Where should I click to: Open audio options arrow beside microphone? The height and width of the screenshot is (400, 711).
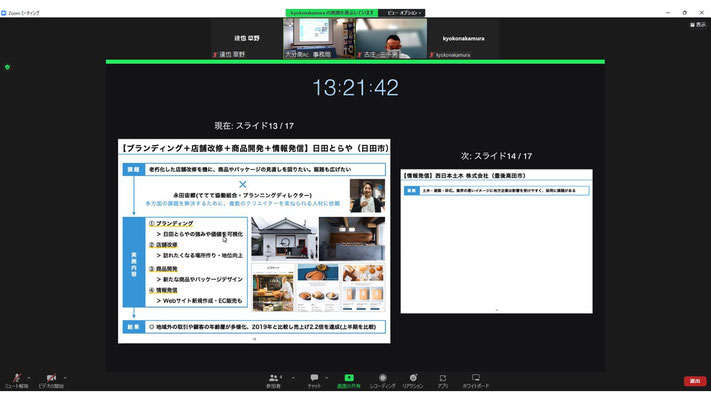click(29, 377)
